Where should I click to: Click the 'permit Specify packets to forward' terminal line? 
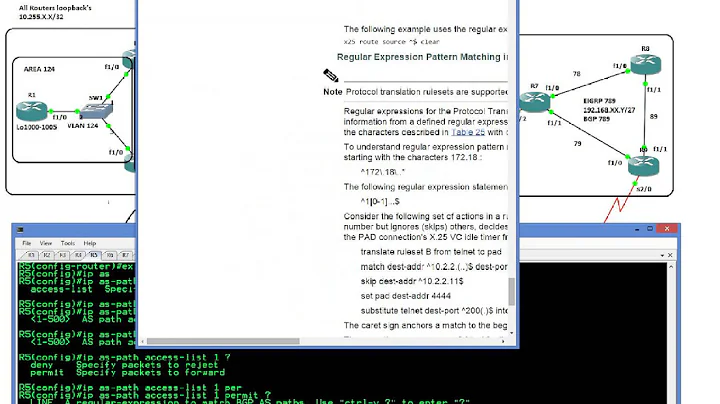[x=127, y=373]
